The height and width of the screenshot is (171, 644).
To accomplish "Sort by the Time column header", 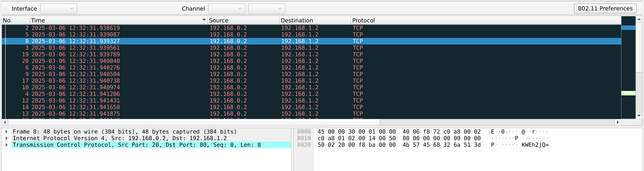I will (x=117, y=20).
